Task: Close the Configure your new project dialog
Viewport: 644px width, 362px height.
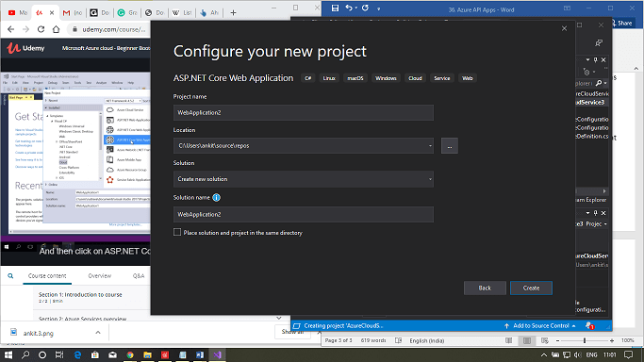Action: click(564, 28)
